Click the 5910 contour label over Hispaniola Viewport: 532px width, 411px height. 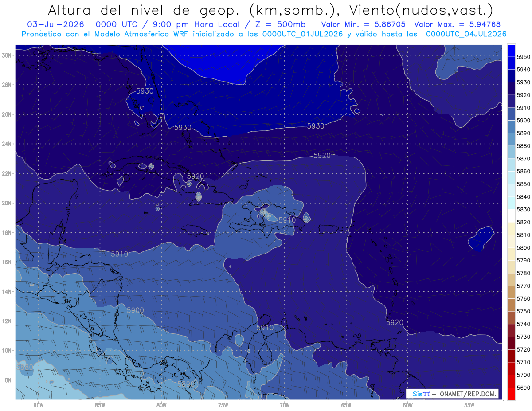[287, 220]
